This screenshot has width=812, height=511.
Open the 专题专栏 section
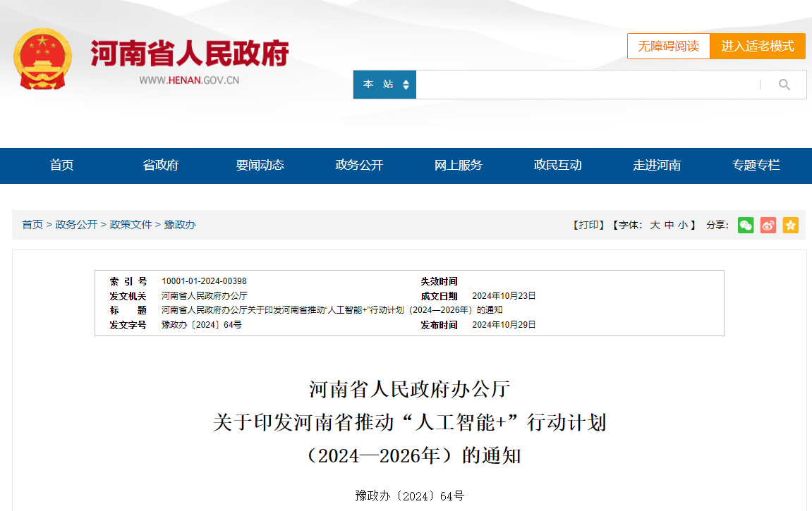pyautogui.click(x=756, y=166)
